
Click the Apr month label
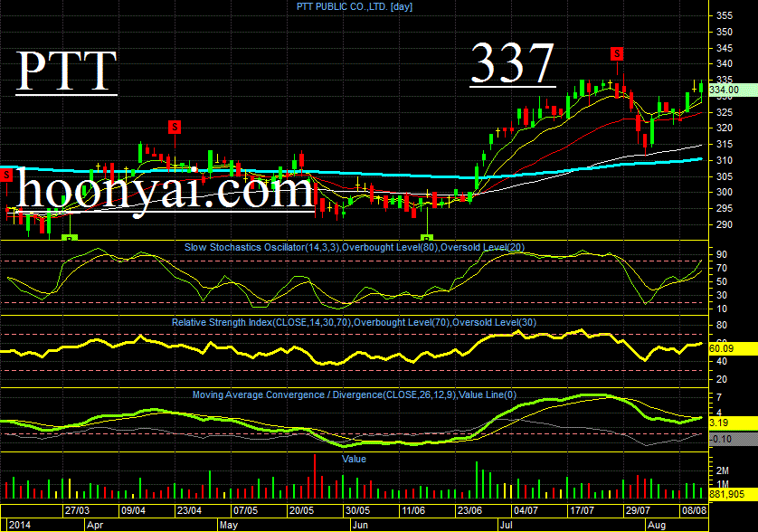(95, 525)
